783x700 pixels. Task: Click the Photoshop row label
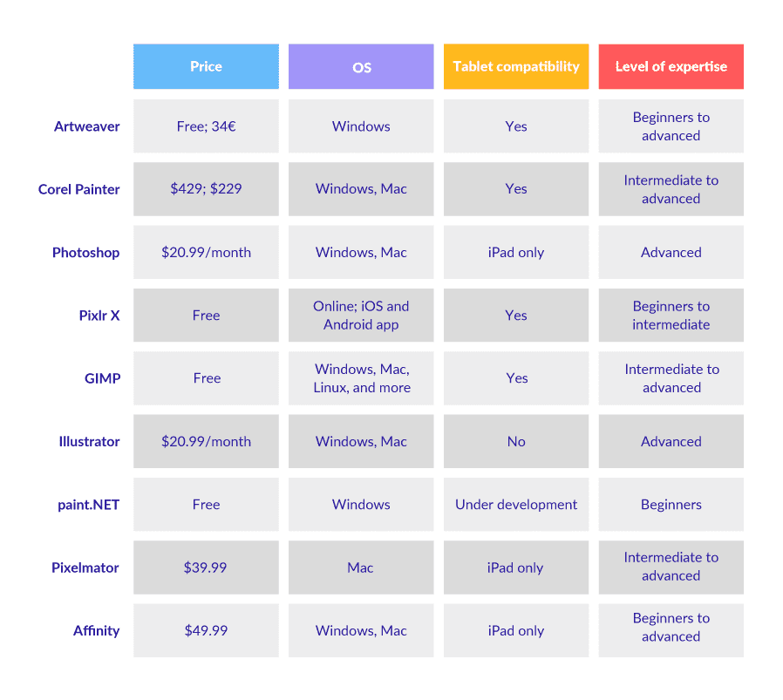pyautogui.click(x=85, y=253)
